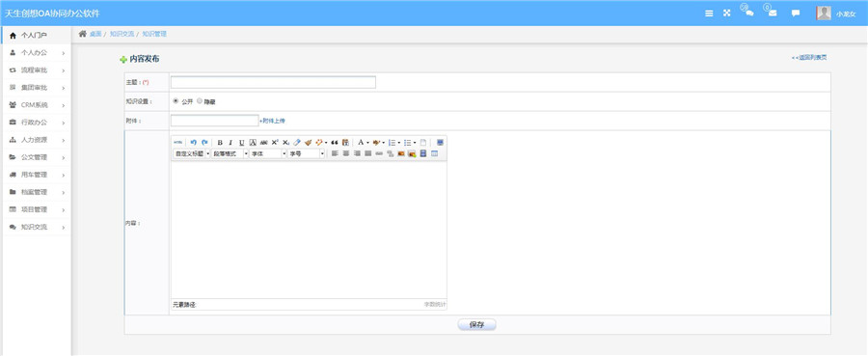Click chevron beside archive management
Screen dimensions: 868x356
[x=64, y=192]
